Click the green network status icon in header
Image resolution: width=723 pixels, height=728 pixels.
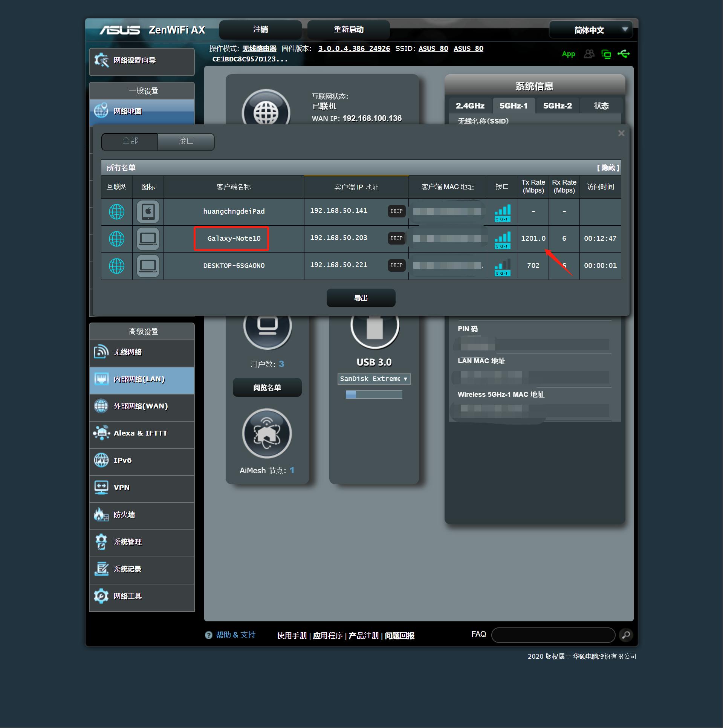[x=606, y=54]
